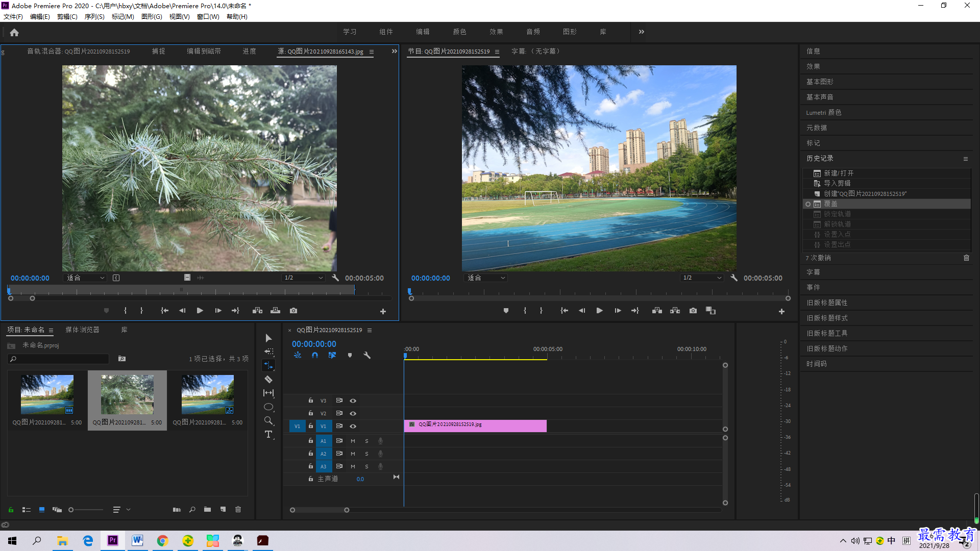
Task: Play in the Source monitor
Action: [x=200, y=310]
